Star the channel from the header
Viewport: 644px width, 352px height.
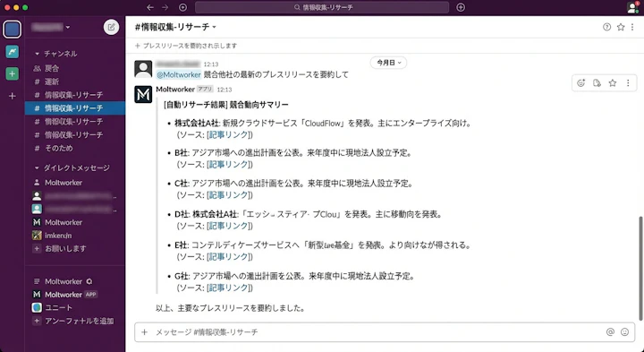(x=621, y=27)
